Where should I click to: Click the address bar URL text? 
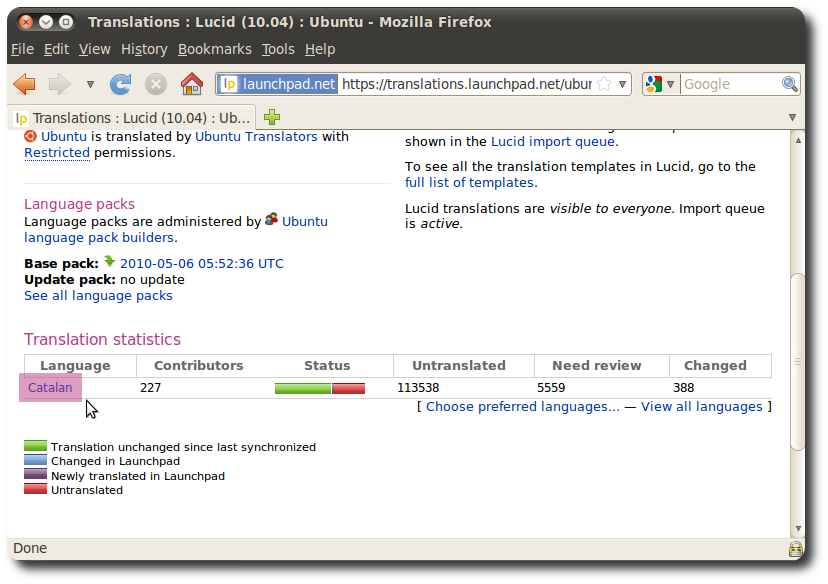(467, 84)
